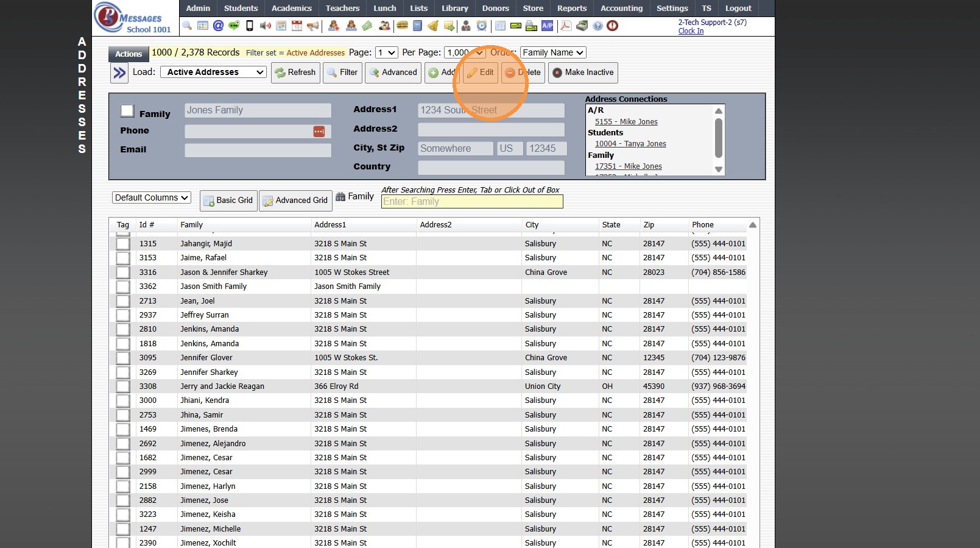This screenshot has height=548, width=980.
Task: Tag the Jason & Jennifer Sharkey row
Action: click(123, 272)
